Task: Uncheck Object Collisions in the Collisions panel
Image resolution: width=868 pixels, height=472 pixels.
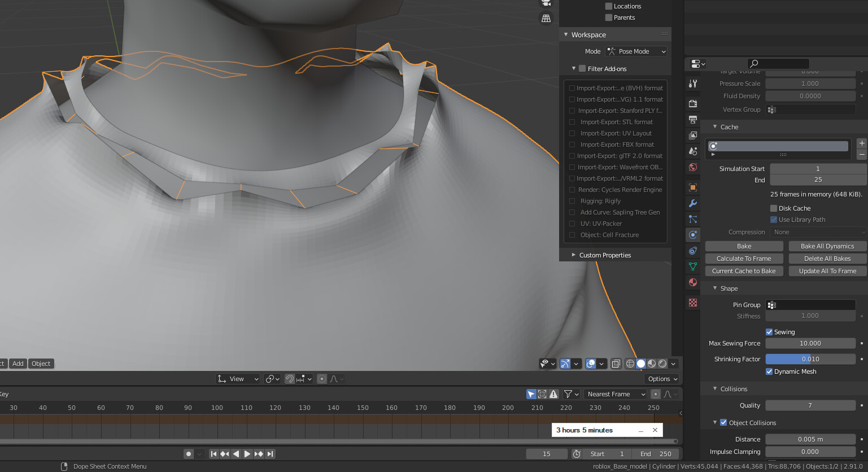Action: pyautogui.click(x=724, y=422)
